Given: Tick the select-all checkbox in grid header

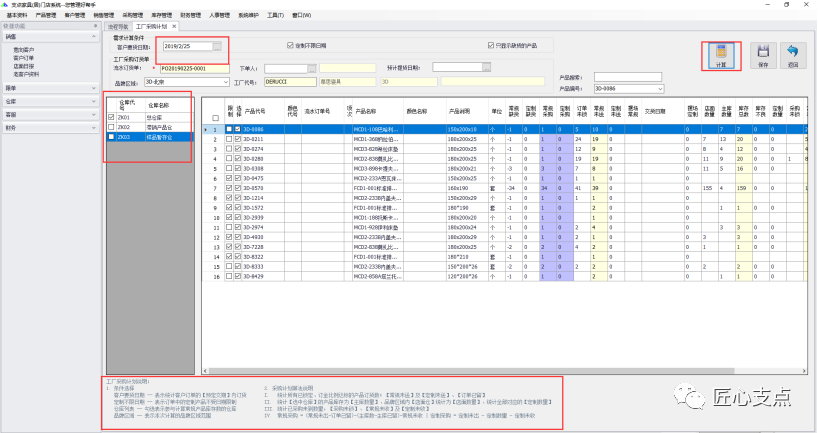Looking at the screenshot, I should pos(216,117).
